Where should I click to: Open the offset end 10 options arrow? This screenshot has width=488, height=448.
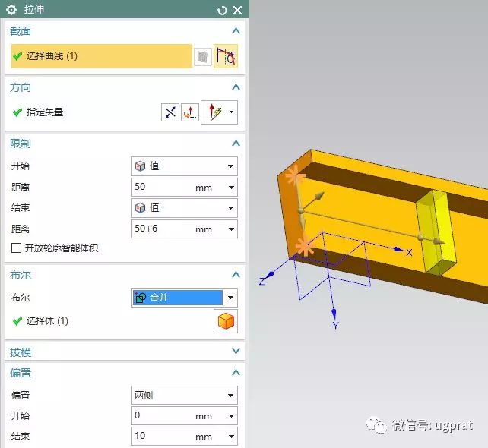pos(232,437)
